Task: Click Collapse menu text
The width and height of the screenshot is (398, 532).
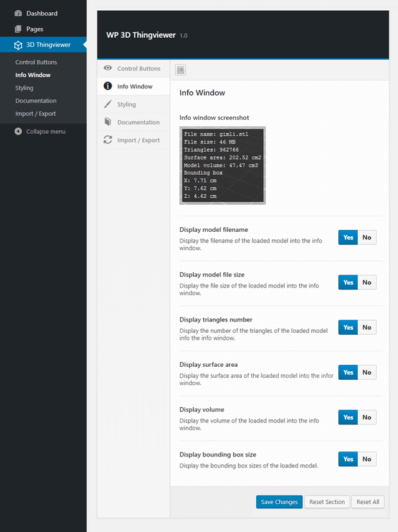Action: (46, 131)
